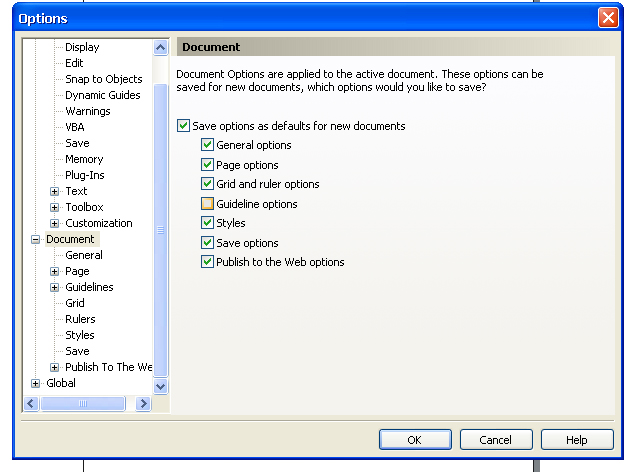639x472 pixels.
Task: Toggle Save options as defaults for new documents
Action: click(x=183, y=126)
